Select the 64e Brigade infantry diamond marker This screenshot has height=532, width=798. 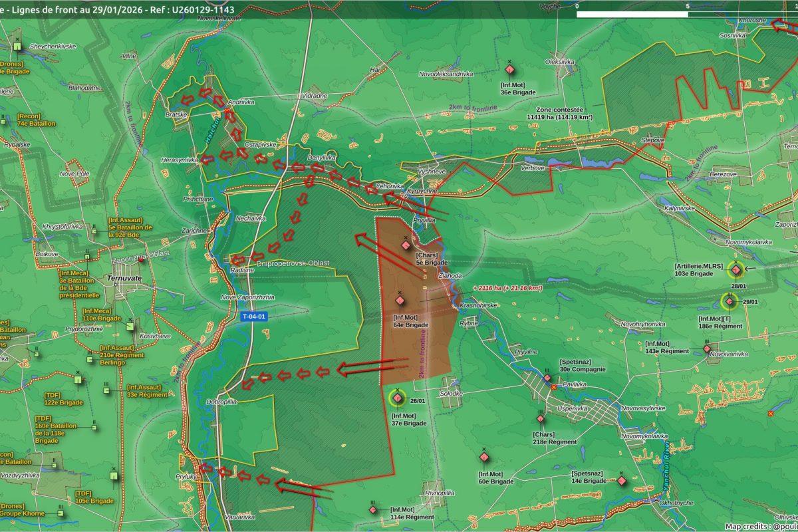(400, 301)
